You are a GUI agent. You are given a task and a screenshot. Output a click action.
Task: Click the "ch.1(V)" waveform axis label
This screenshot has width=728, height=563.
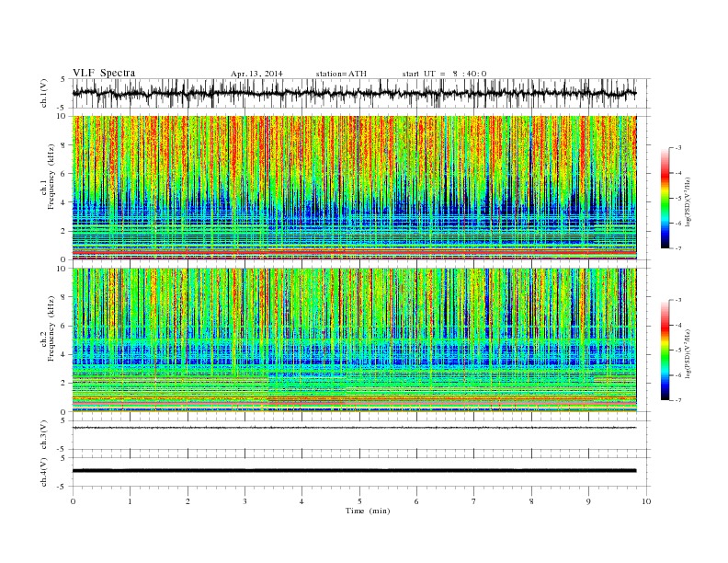click(x=44, y=93)
